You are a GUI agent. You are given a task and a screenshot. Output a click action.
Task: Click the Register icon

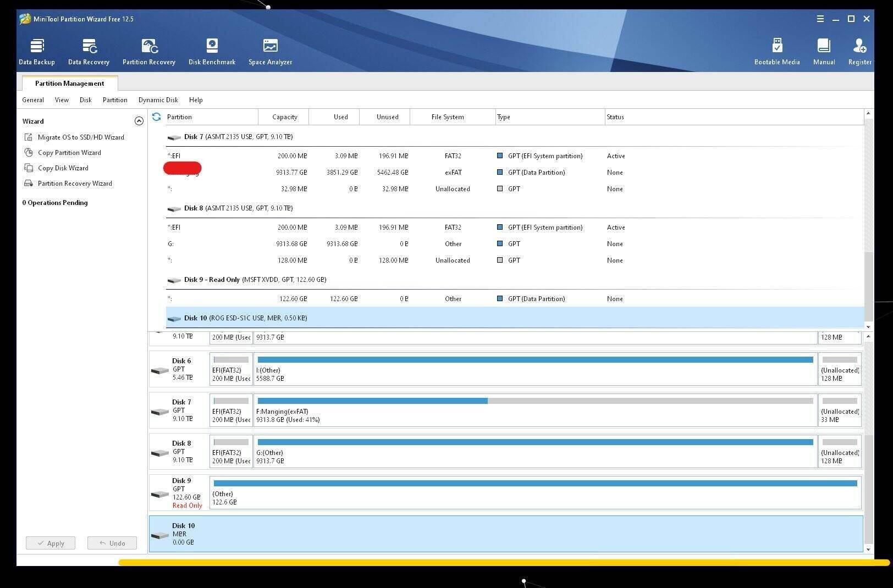coord(859,46)
